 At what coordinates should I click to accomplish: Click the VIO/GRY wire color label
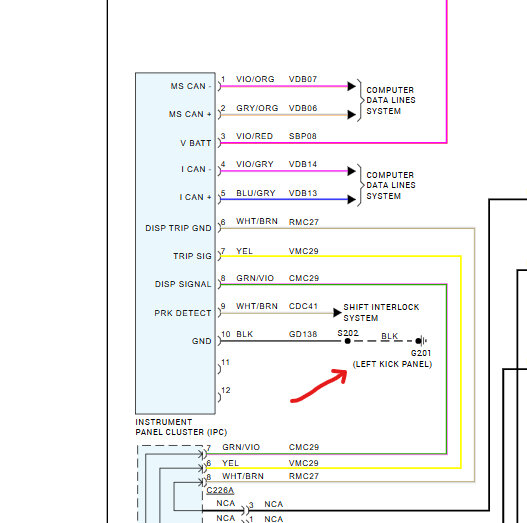click(x=255, y=164)
